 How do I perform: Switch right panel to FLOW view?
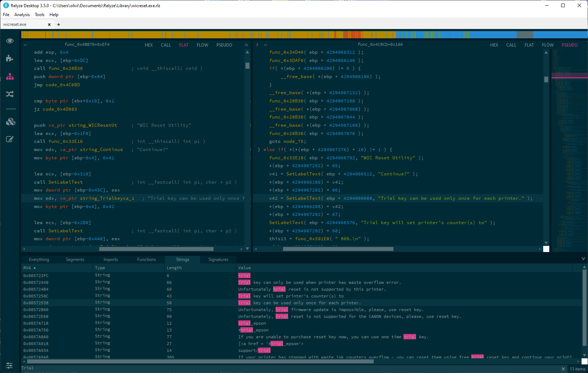(548, 45)
